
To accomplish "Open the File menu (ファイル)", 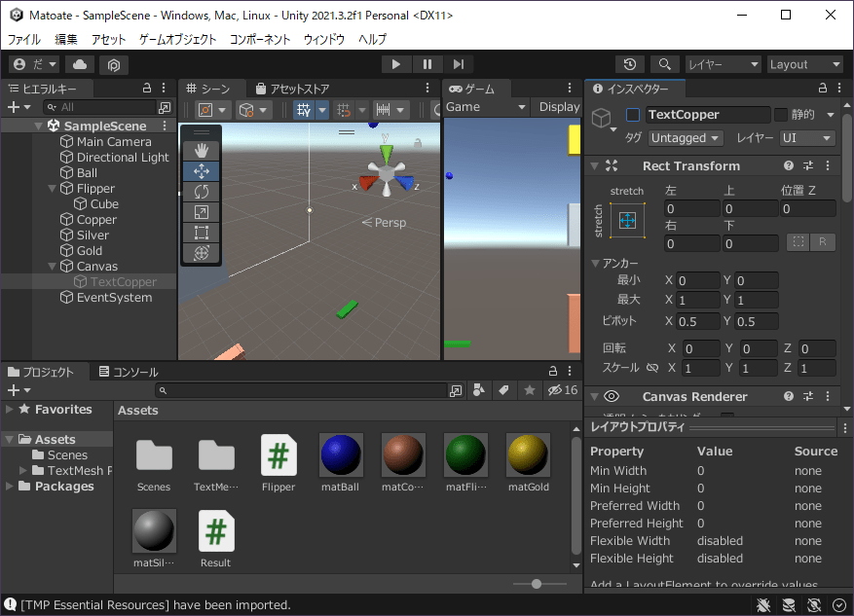I will 24,39.
